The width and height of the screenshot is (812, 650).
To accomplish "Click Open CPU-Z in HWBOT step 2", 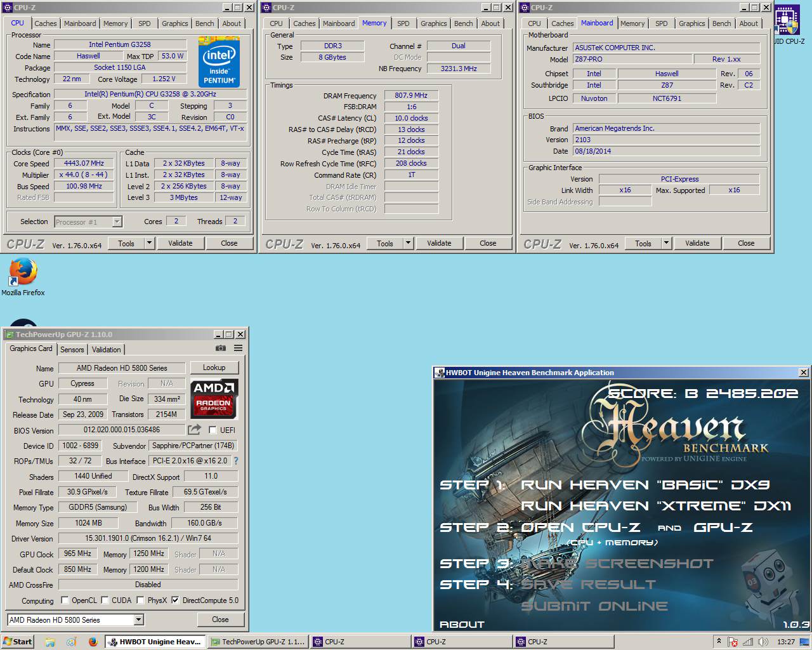I will click(580, 527).
